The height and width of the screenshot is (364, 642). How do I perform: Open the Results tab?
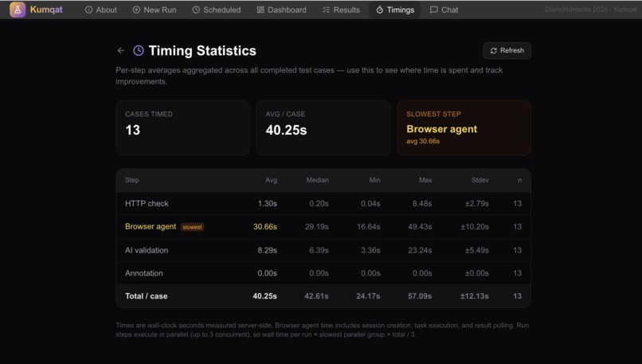(x=341, y=10)
